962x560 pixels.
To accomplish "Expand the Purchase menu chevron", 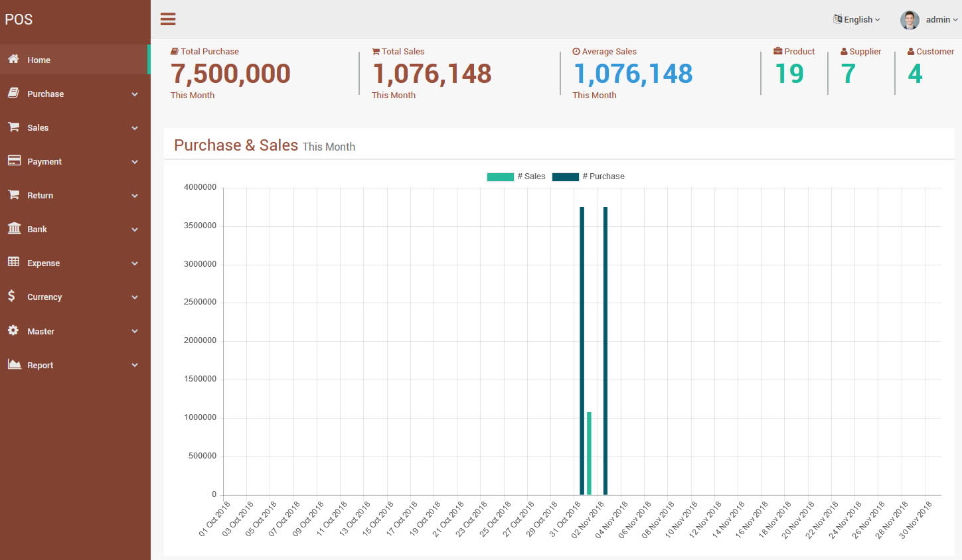I will (135, 94).
